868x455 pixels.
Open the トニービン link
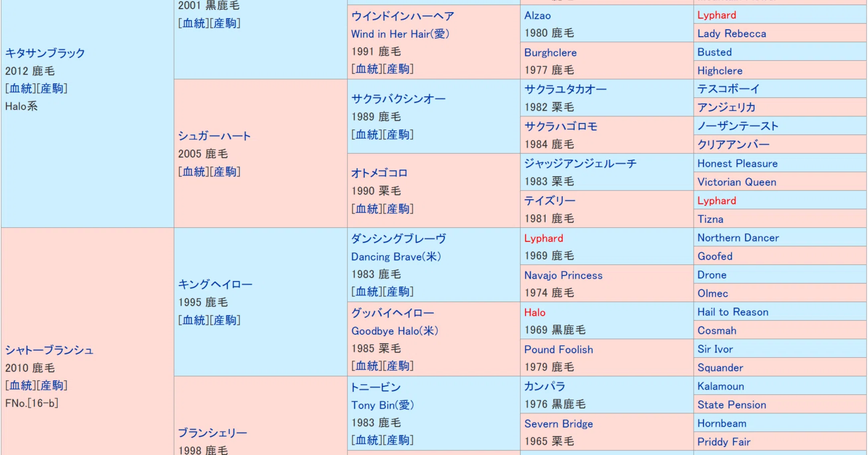coord(376,387)
